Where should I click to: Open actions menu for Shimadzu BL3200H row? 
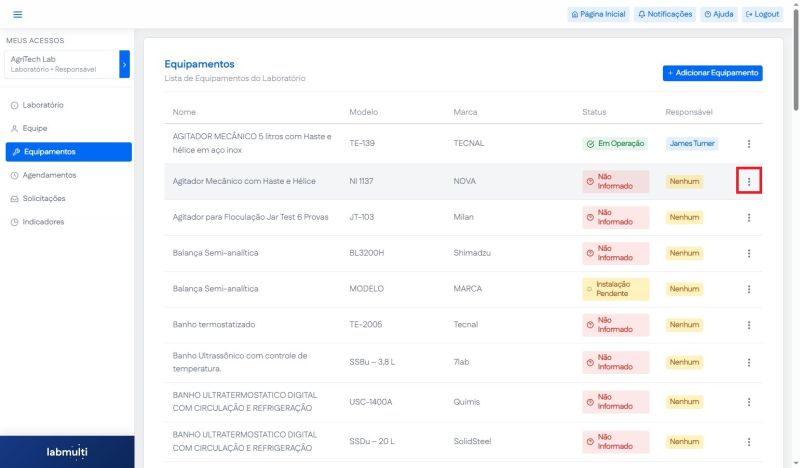click(x=749, y=253)
